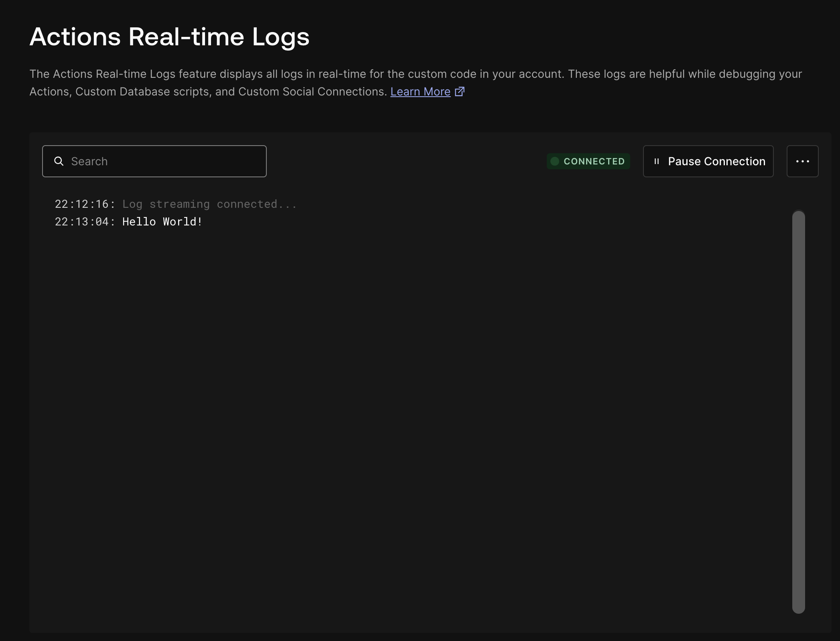Image resolution: width=840 pixels, height=641 pixels.
Task: Pause the log streaming connection
Action: pos(708,161)
